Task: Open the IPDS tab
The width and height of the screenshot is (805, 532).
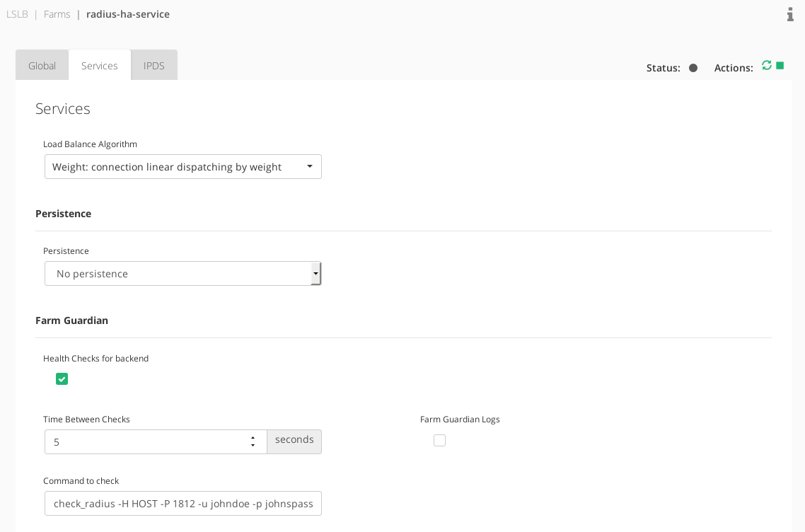Action: 154,66
